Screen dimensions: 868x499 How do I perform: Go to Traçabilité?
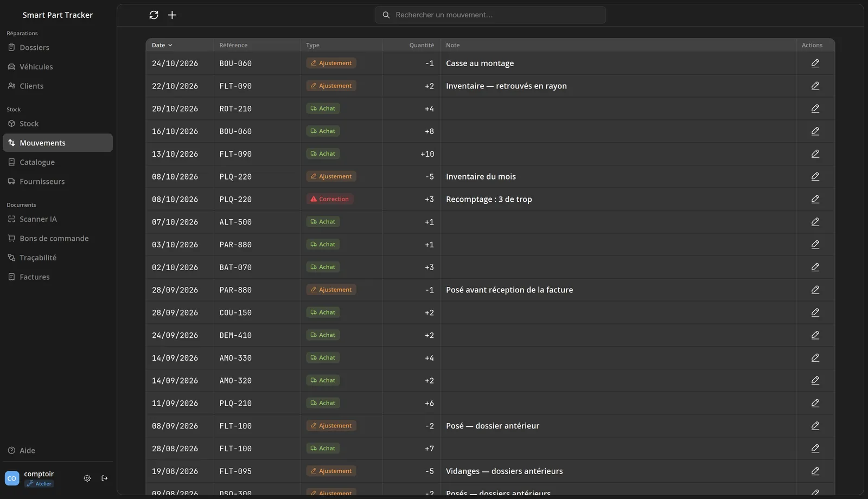[58, 258]
